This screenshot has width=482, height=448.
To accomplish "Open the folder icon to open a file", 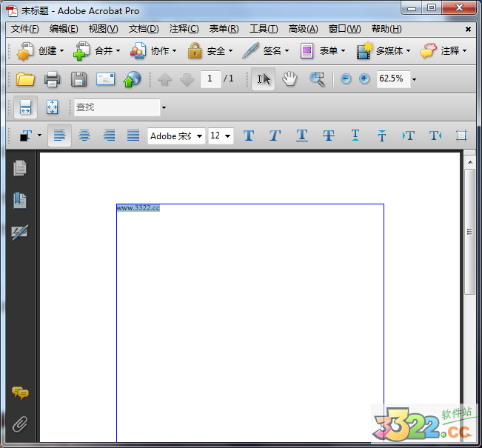I will (25, 79).
